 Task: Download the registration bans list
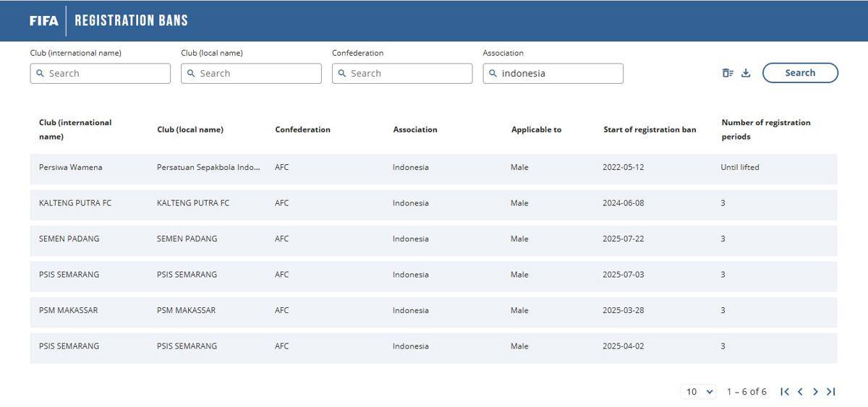pos(746,73)
